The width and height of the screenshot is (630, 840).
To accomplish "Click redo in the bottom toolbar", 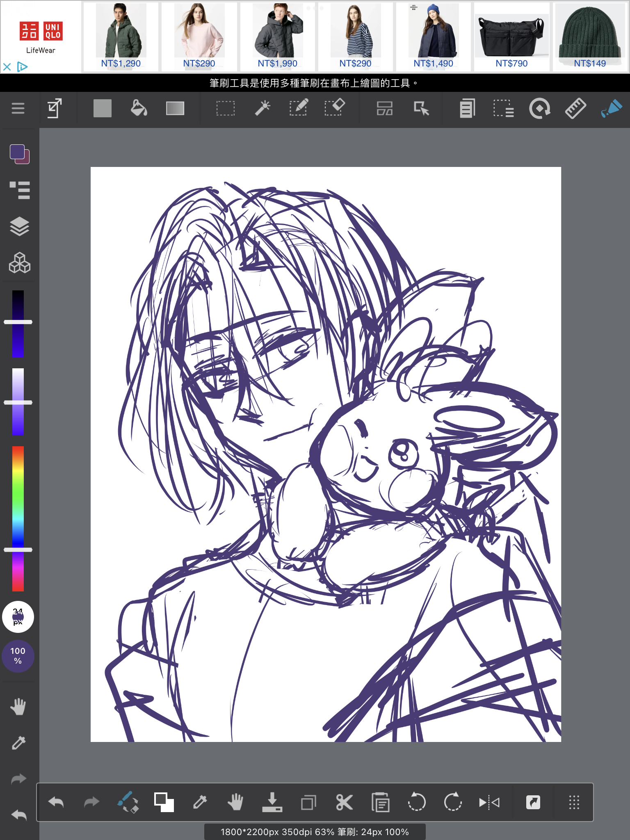I will (x=91, y=802).
